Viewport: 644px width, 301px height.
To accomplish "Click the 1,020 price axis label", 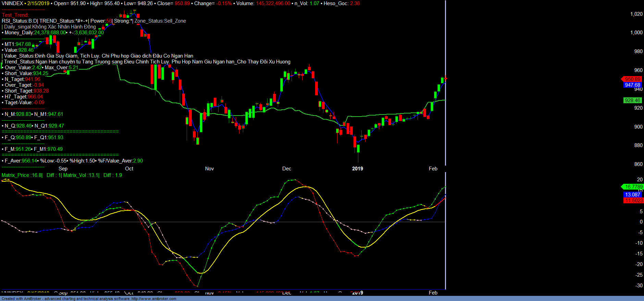I will pyautogui.click(x=636, y=14).
